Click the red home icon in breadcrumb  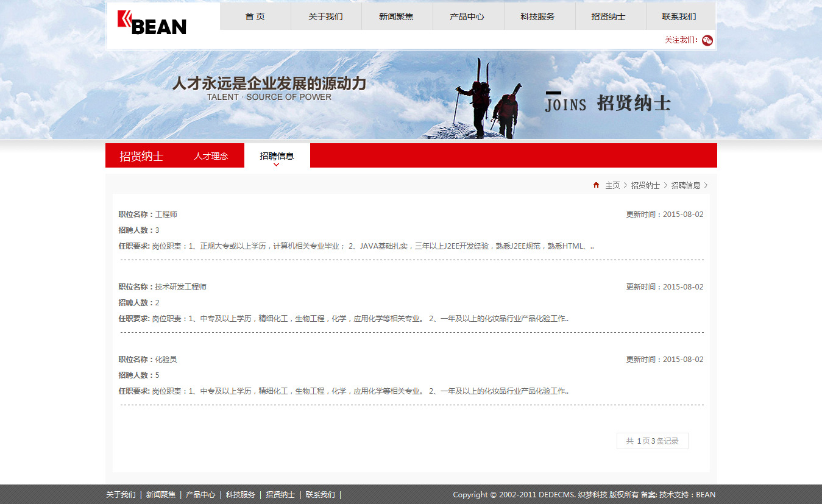point(596,185)
